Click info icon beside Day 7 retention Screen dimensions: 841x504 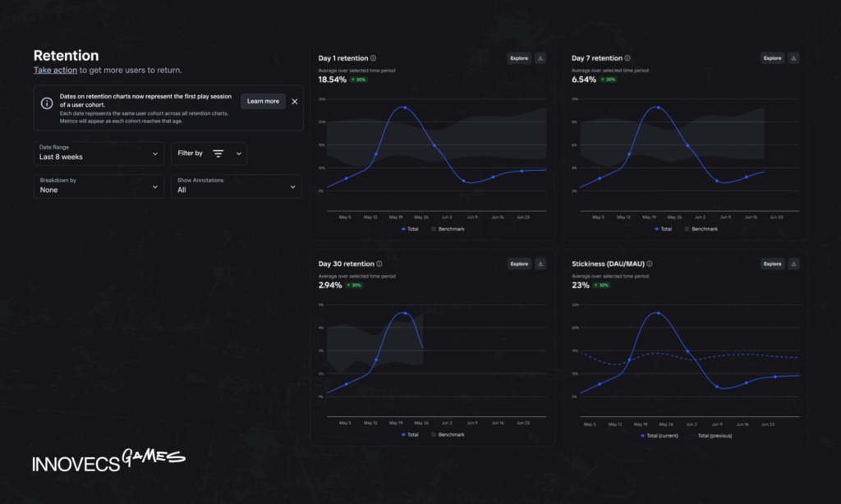627,58
